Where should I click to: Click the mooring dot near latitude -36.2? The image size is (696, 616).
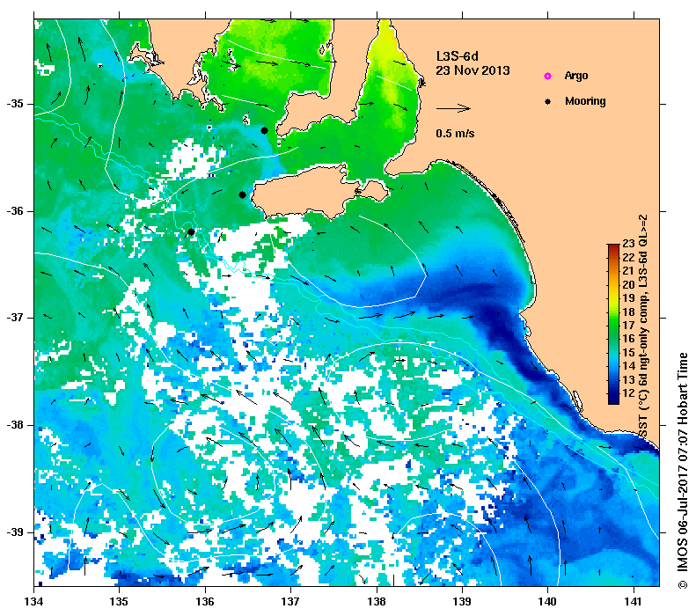tap(191, 231)
